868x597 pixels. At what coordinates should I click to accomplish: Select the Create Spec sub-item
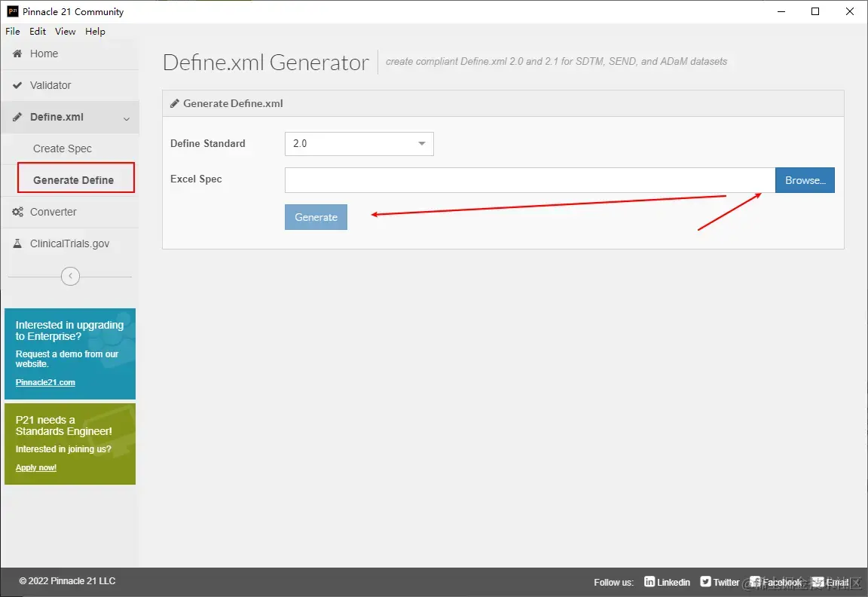point(63,148)
